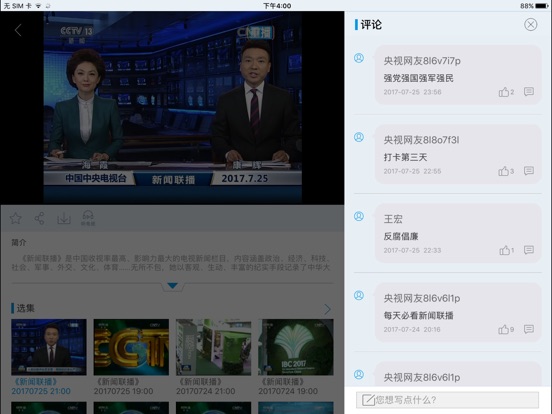Open the episode thumbnail 20170725 19:00
The height and width of the screenshot is (414, 552).
[131, 347]
